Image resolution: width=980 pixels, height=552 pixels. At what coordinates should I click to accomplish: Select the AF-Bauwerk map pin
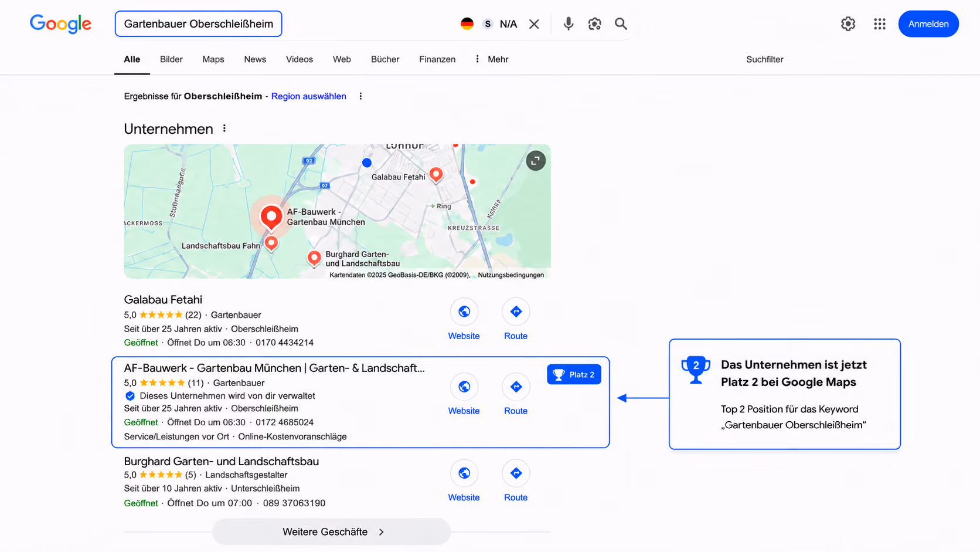click(271, 218)
